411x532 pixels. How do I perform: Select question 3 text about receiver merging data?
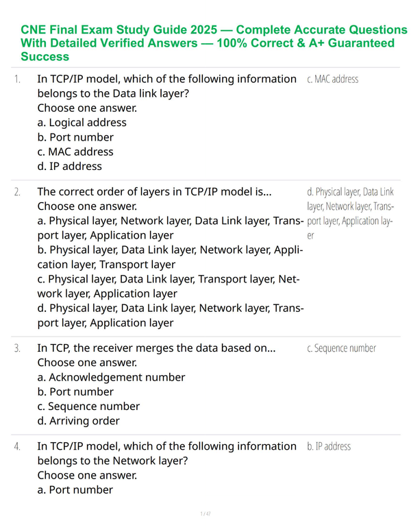click(156, 348)
